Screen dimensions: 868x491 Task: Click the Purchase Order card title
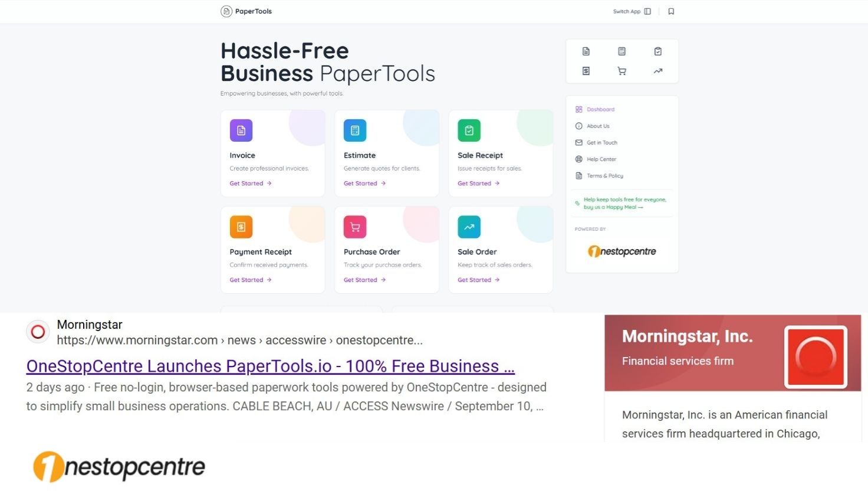pos(371,251)
